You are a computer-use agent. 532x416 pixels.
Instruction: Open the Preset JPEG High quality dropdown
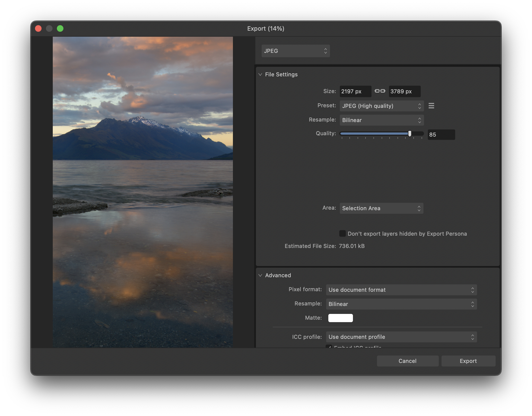click(381, 106)
